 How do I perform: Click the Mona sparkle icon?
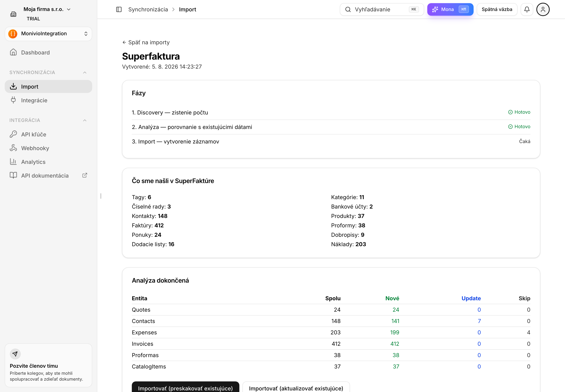[435, 9]
